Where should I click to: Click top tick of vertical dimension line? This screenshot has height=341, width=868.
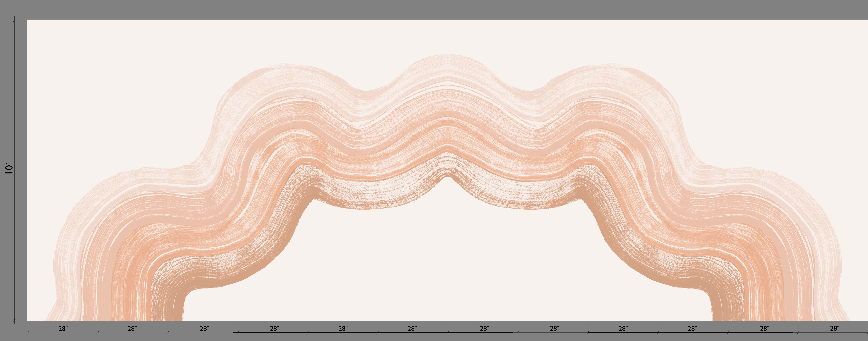pos(14,20)
